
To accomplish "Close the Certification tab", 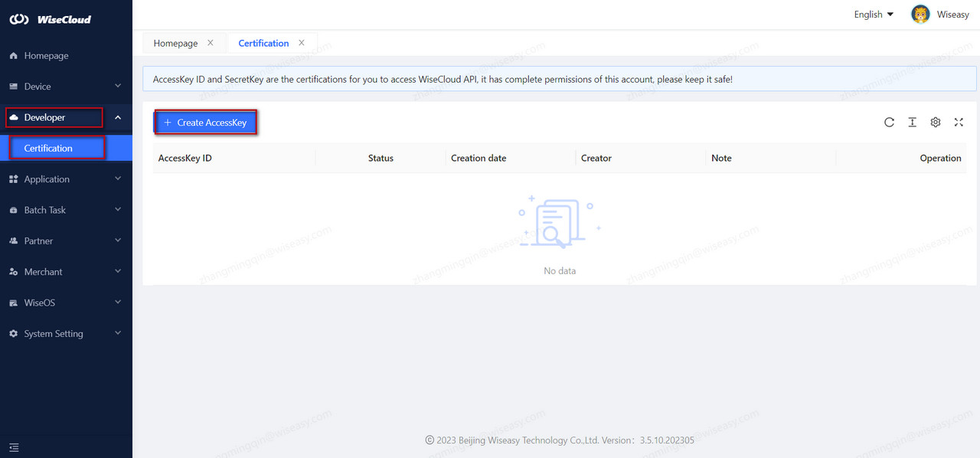I will [x=302, y=43].
